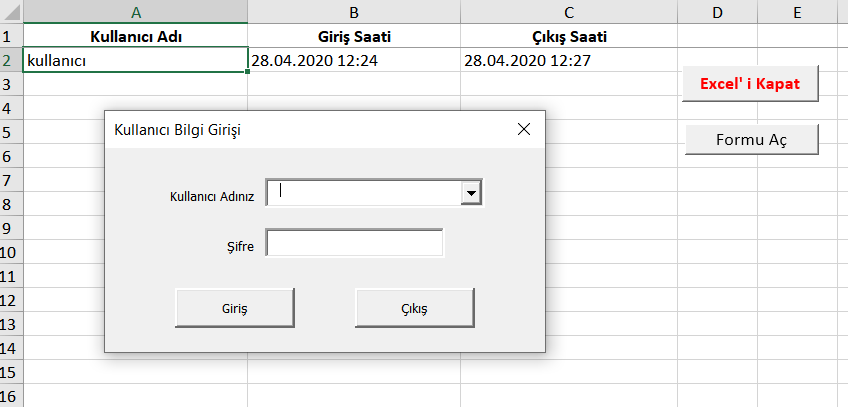848x407 pixels.
Task: Click the Kullanıcı Adı header cell
Action: pos(136,37)
